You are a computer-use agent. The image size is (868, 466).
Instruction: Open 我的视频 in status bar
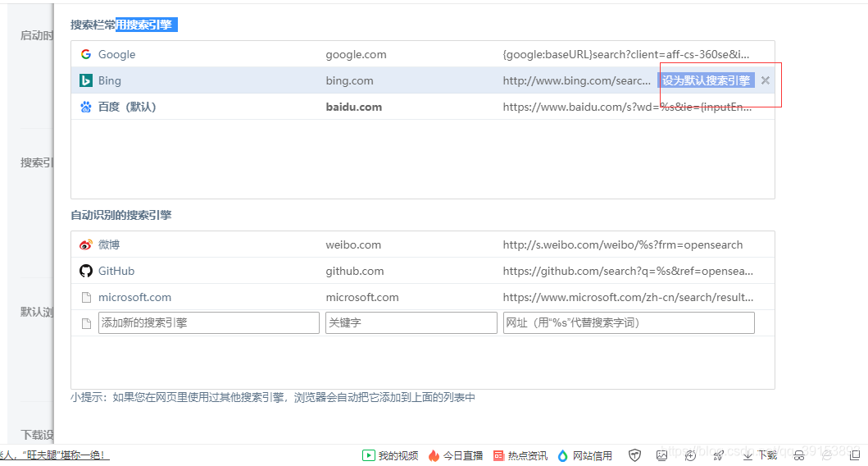click(390, 455)
